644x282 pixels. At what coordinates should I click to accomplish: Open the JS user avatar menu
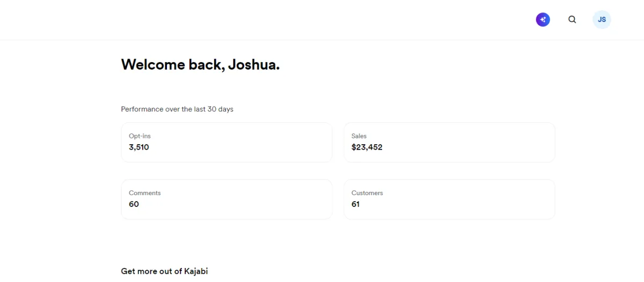[602, 20]
